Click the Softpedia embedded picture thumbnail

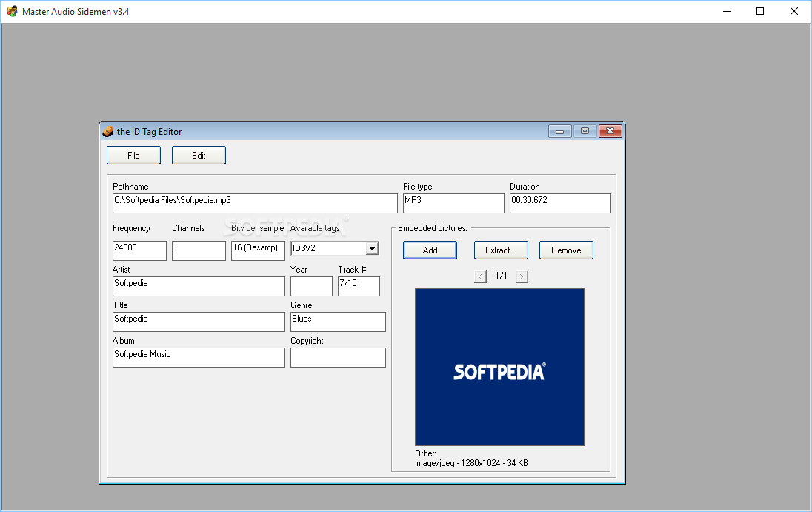500,367
